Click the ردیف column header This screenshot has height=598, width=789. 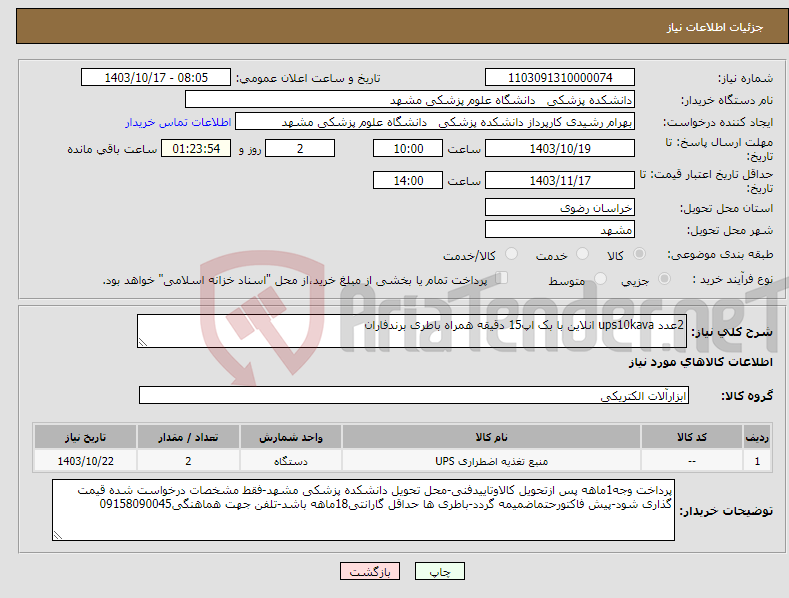[757, 437]
